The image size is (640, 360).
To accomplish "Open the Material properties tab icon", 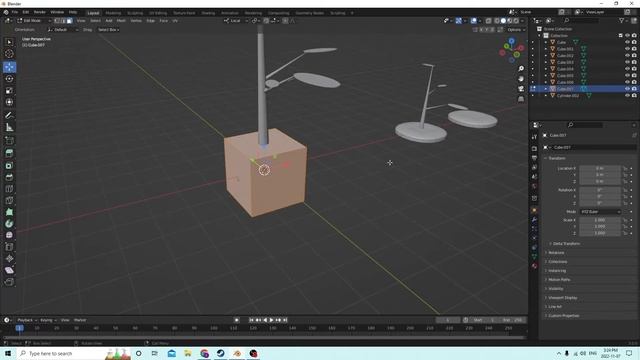I will coord(534,266).
